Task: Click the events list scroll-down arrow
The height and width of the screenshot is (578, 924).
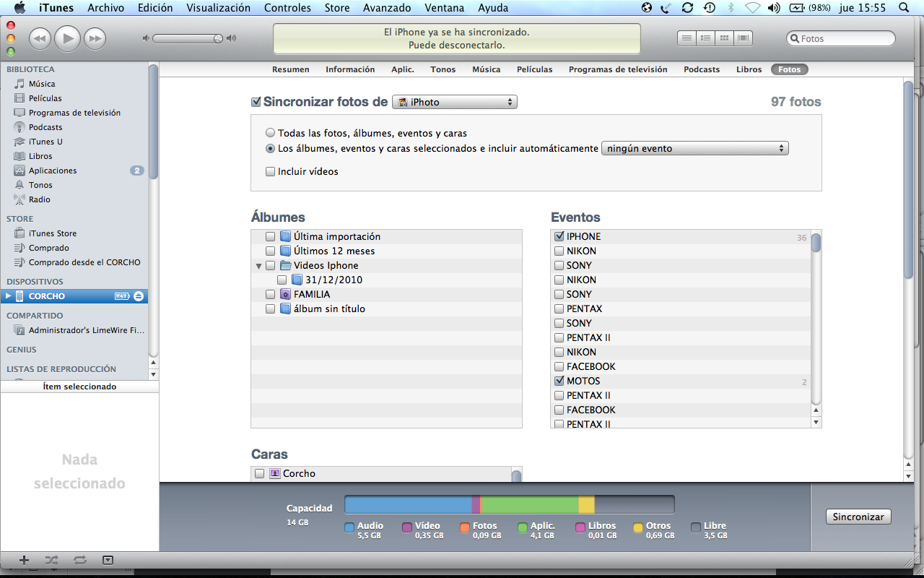Action: (816, 422)
